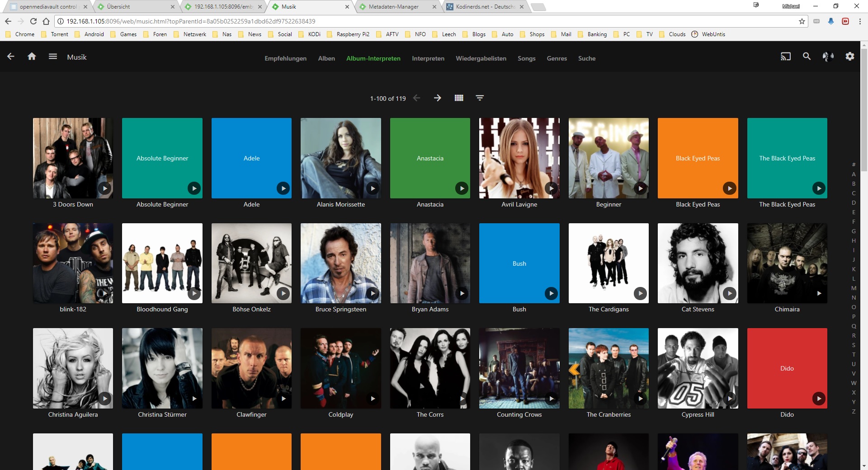Open the Christina Aguilera name link
Screen dimensions: 868x470
point(73,414)
